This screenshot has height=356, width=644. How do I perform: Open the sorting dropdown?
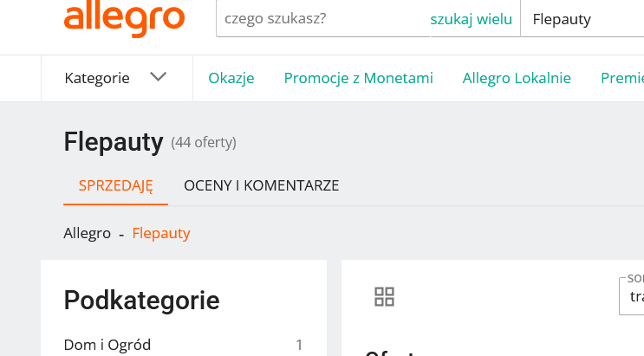[x=633, y=296]
